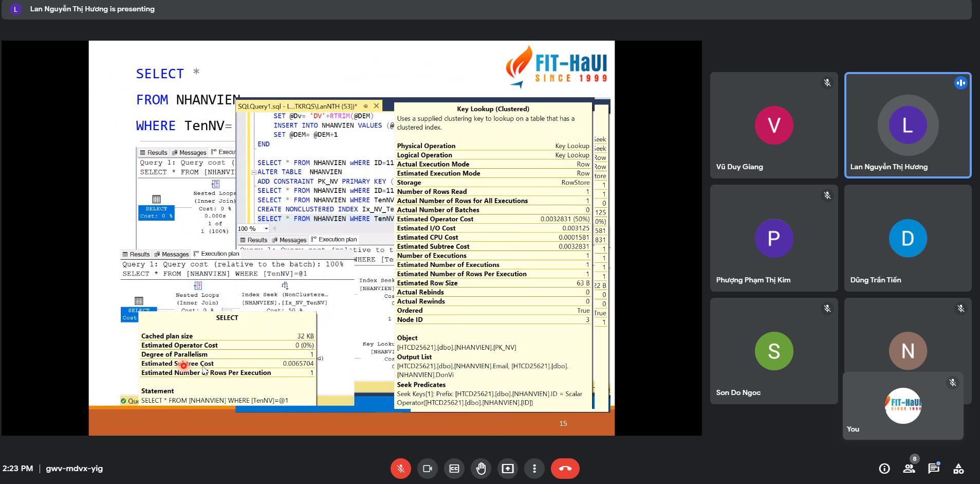This screenshot has width=980, height=484.
Task: Open the Messages tab under the query editor
Action: point(289,240)
